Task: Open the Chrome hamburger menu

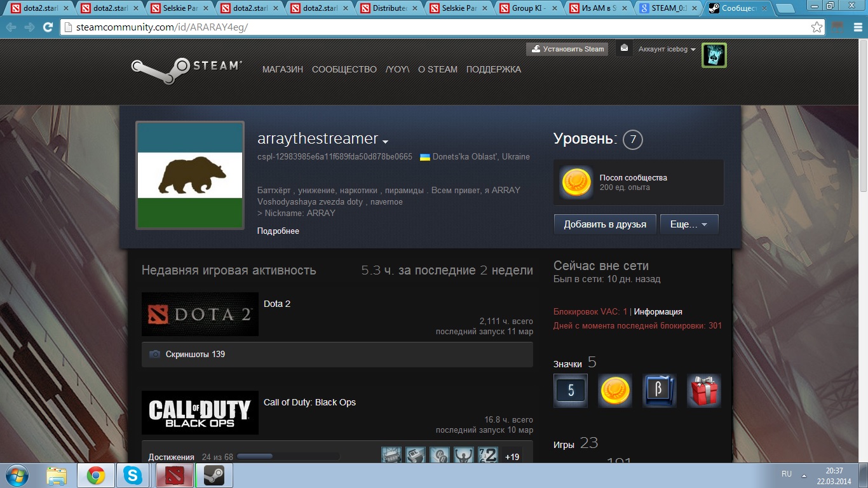Action: (x=857, y=27)
